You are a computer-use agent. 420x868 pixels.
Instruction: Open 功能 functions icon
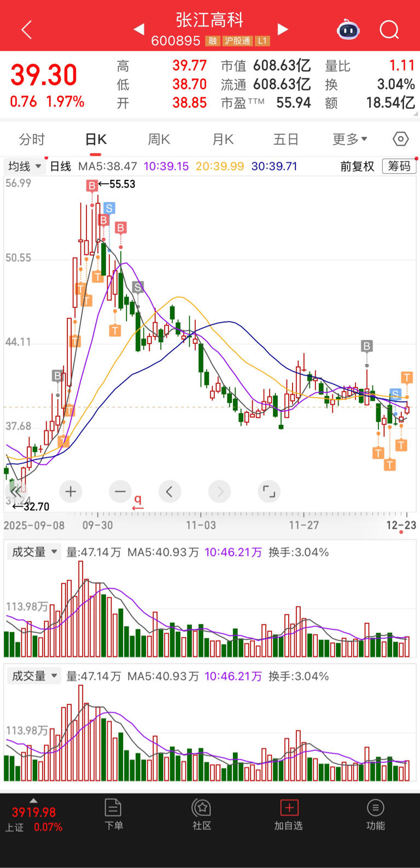pyautogui.click(x=376, y=815)
